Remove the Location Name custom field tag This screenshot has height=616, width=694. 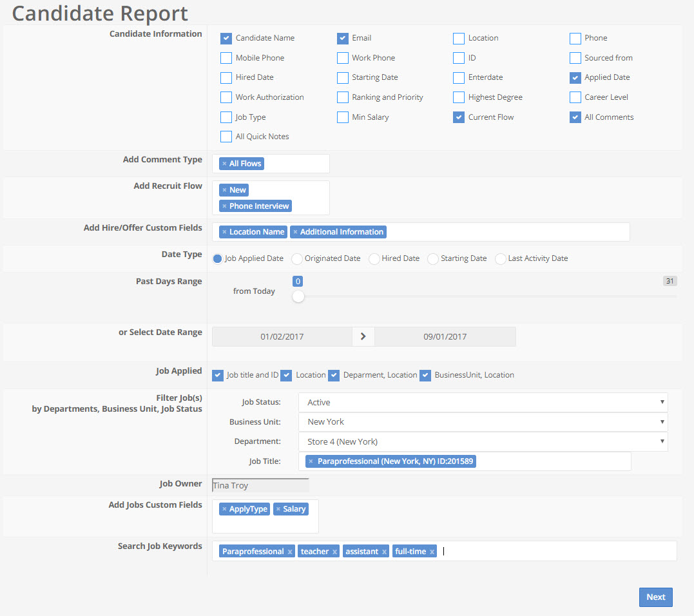coord(226,231)
